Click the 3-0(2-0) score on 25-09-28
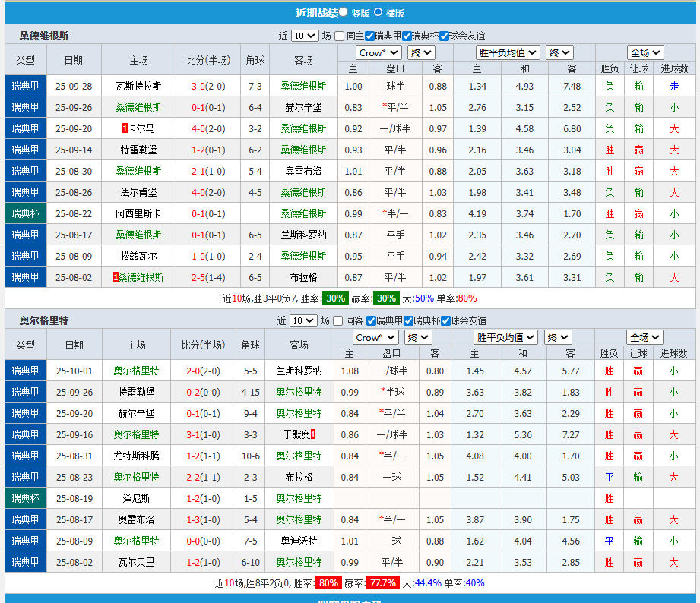 (207, 86)
